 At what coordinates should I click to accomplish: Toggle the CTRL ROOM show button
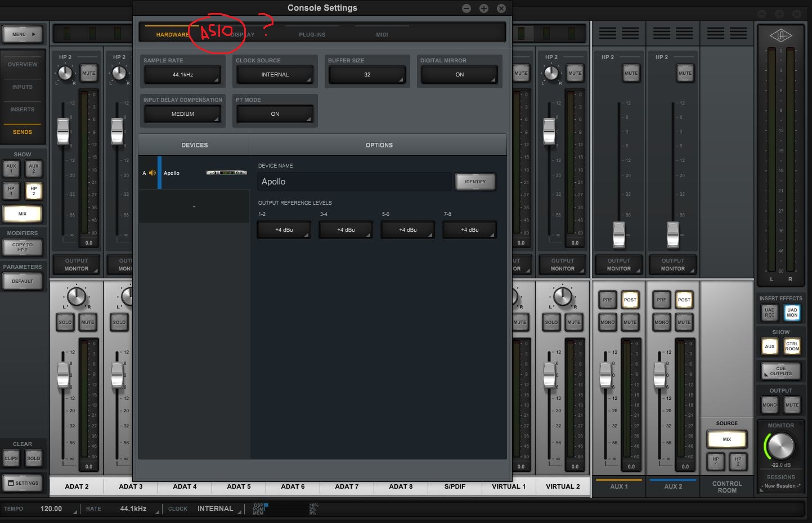792,346
